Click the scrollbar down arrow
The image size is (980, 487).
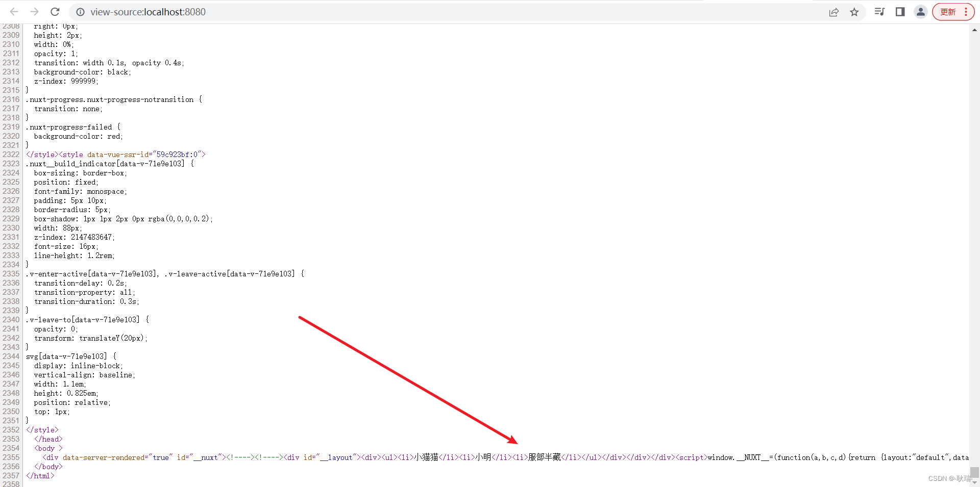pos(974,482)
